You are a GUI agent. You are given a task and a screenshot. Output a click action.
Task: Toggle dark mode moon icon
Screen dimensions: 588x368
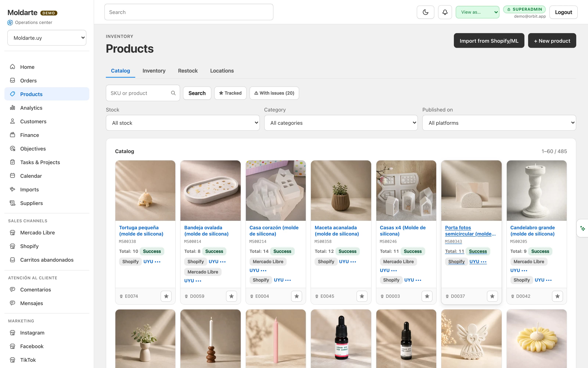click(425, 12)
